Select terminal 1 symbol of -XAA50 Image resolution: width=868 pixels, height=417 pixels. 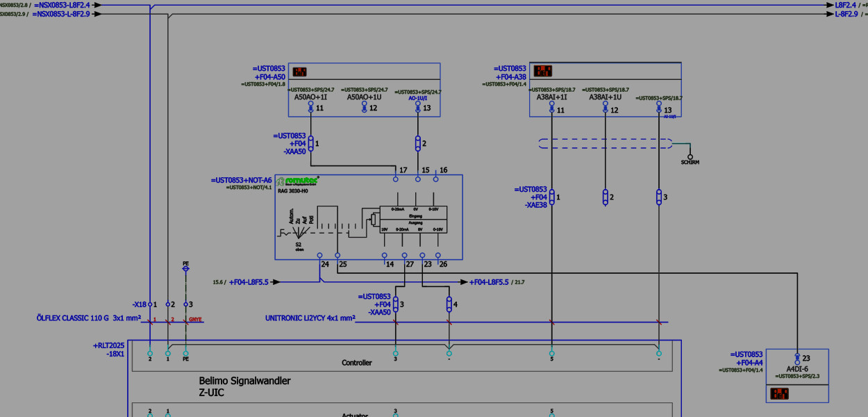tap(310, 143)
